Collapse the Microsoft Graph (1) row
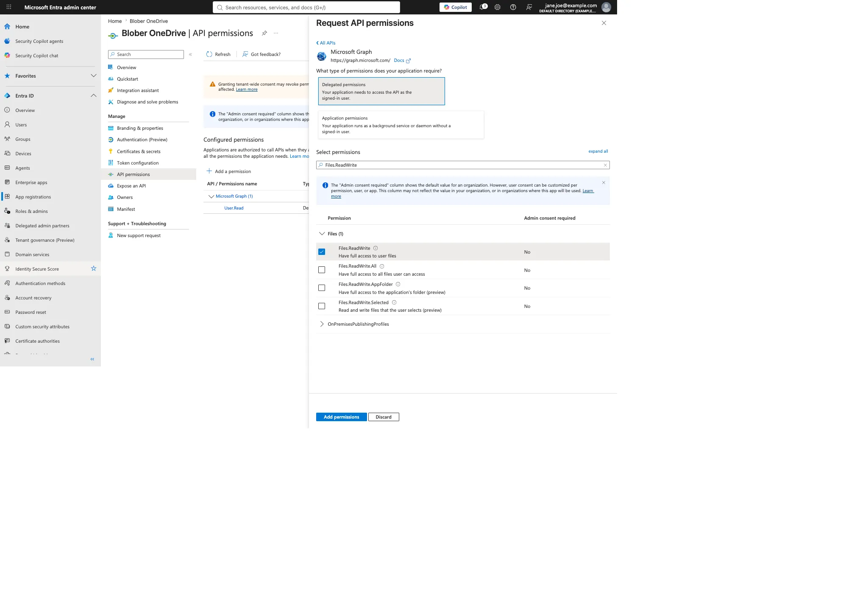Viewport: 868px width, 615px height. tap(211, 196)
